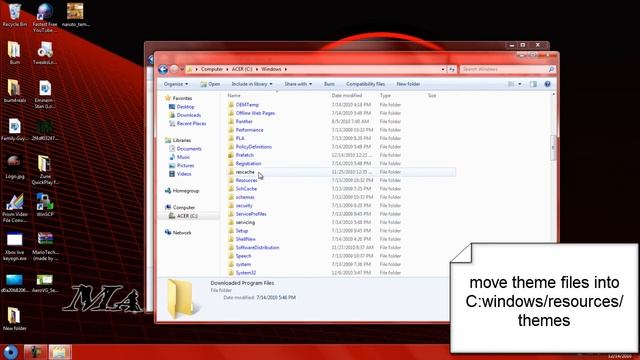Select Favorites in the navigation pane

178,98
